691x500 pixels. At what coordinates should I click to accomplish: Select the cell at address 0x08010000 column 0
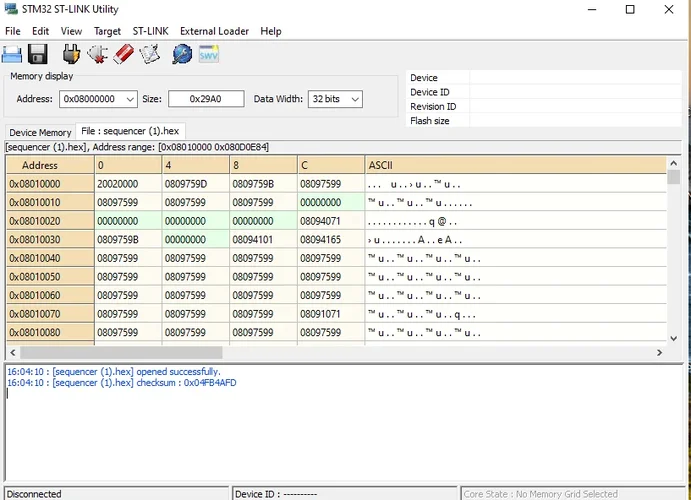point(127,184)
